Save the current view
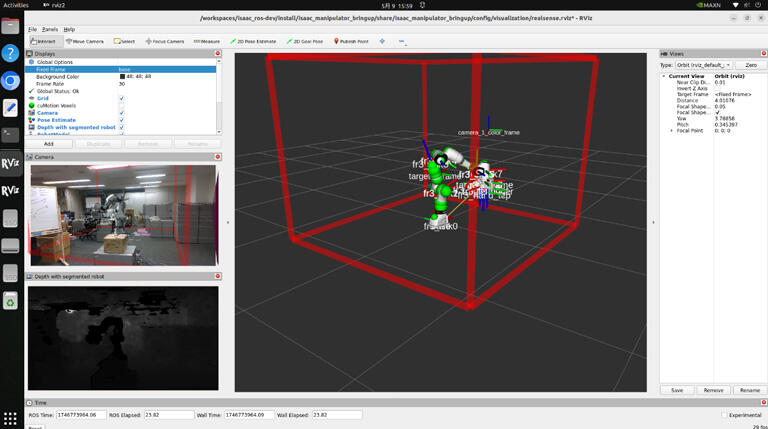 click(677, 390)
